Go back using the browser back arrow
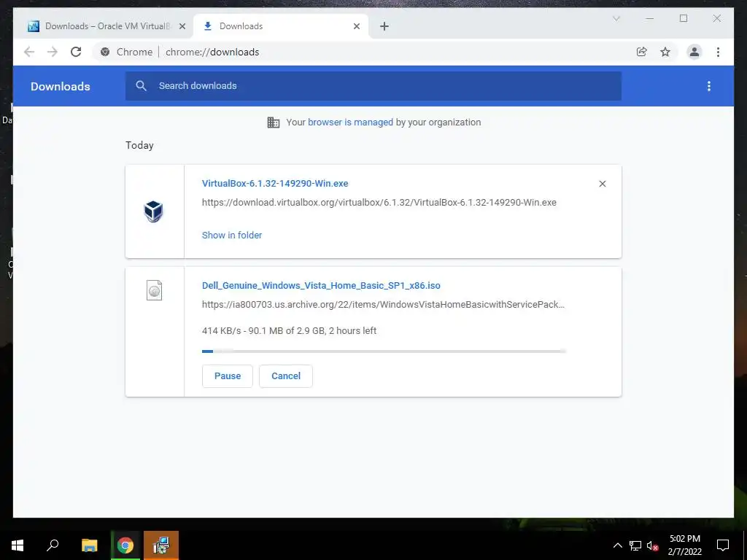This screenshot has width=747, height=560. (29, 52)
